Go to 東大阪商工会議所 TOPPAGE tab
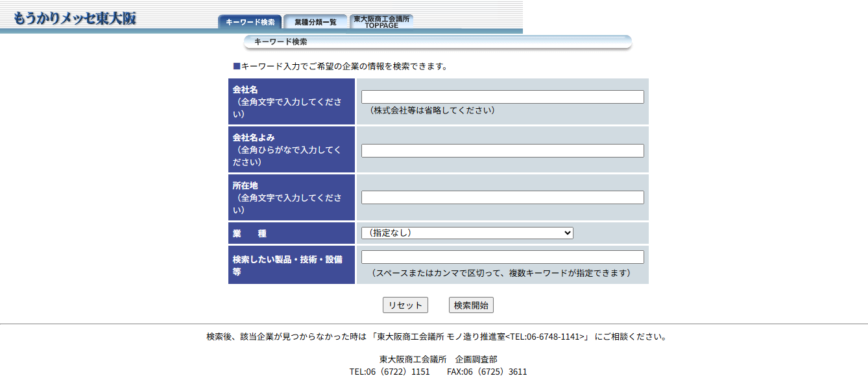 point(381,21)
